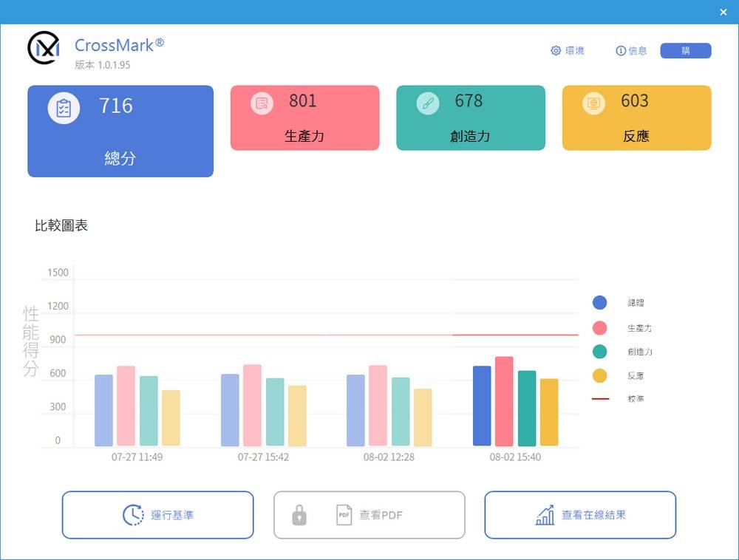Click the 08-02 15:40 run label
739x560 pixels.
click(515, 457)
